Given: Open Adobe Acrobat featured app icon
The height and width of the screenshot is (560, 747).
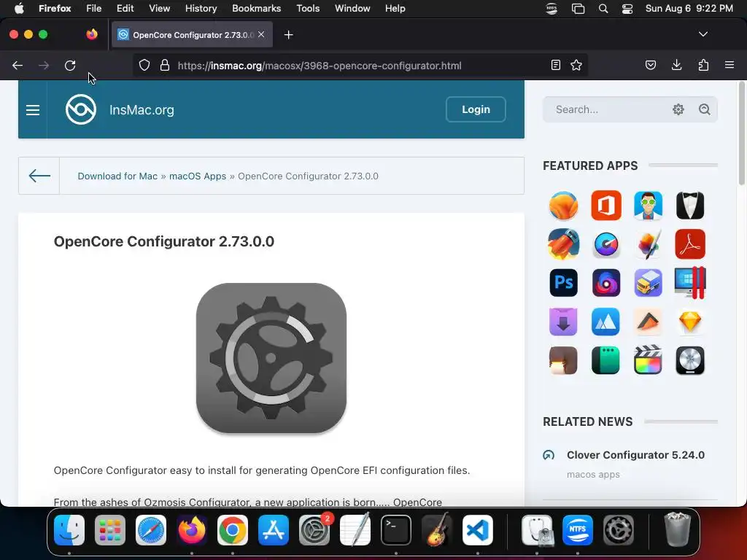Looking at the screenshot, I should pyautogui.click(x=690, y=244).
